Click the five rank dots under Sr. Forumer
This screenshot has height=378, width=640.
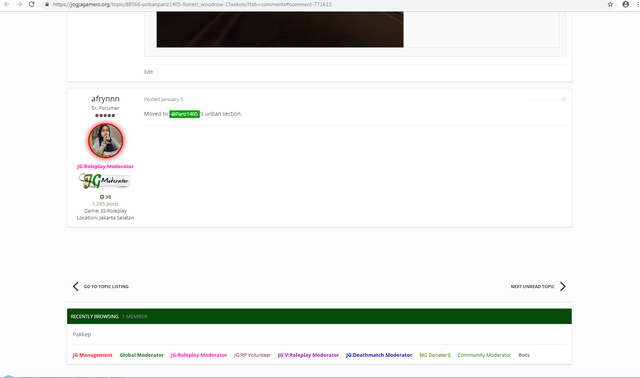[105, 116]
